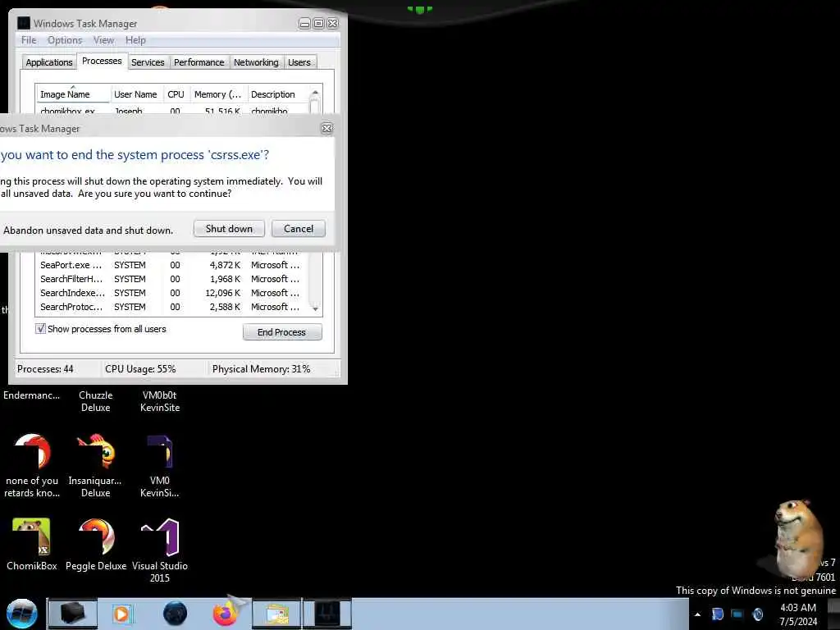Open Visual Studio 2015 desktop shortcut
Viewport: 840px width, 630px height.
pyautogui.click(x=160, y=550)
